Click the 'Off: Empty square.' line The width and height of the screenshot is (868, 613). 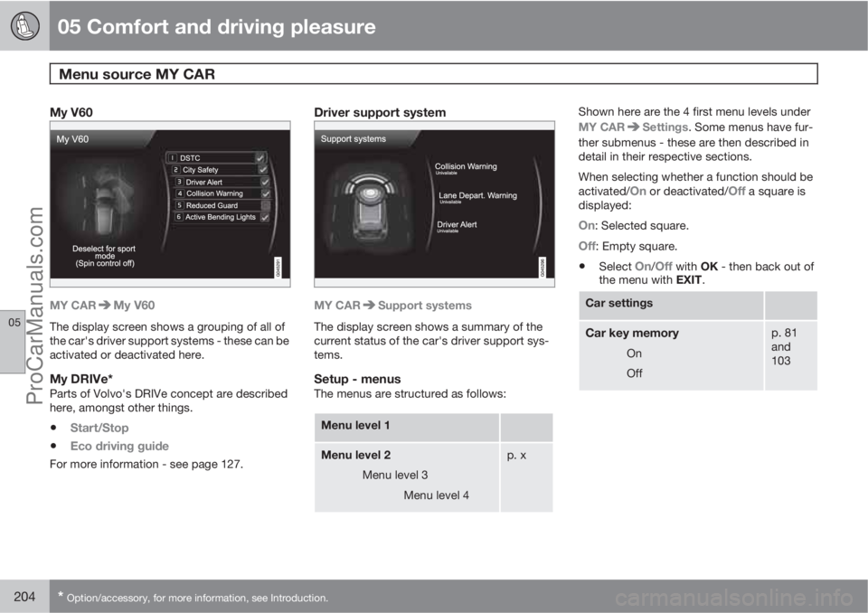pyautogui.click(x=627, y=247)
